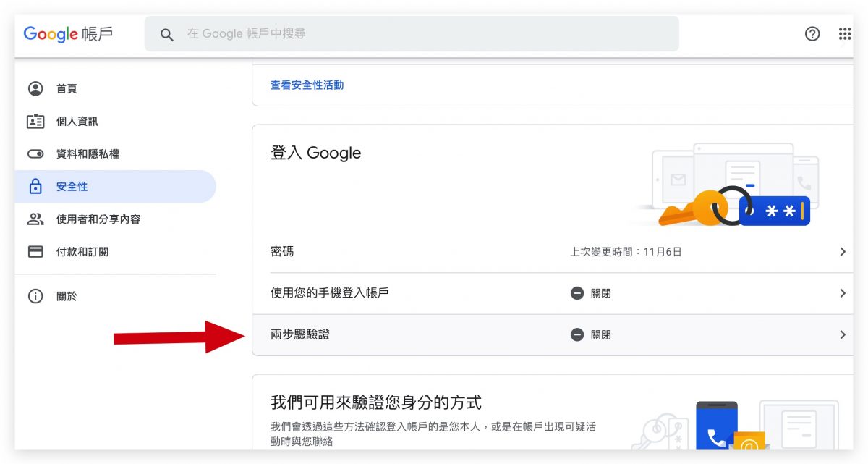This screenshot has width=868, height=464.
Task: Click the 資料和隱私權 toggle icon
Action: [x=35, y=153]
